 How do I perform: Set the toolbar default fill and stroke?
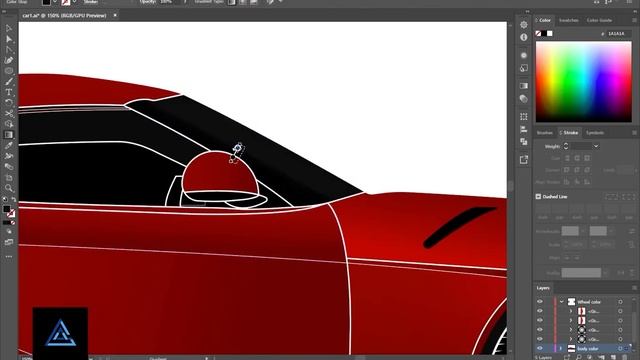tap(5, 200)
